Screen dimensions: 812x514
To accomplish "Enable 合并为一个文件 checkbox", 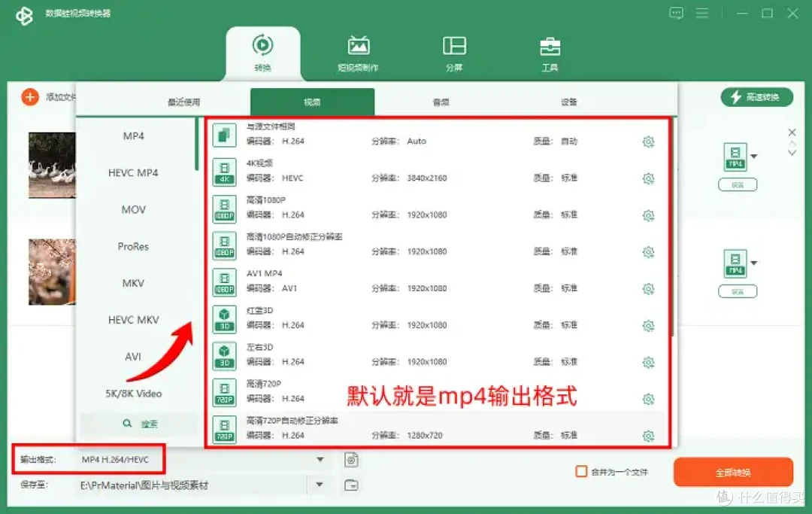I will (581, 472).
